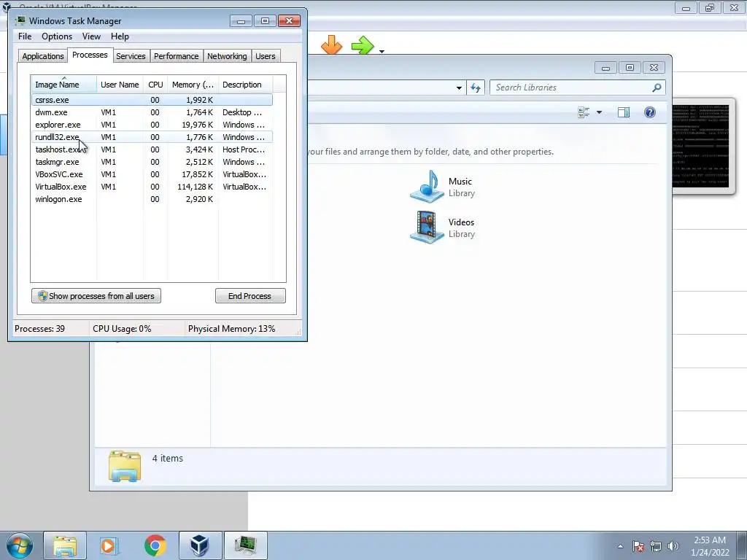Minimize the Windows Task Manager window

click(x=241, y=21)
